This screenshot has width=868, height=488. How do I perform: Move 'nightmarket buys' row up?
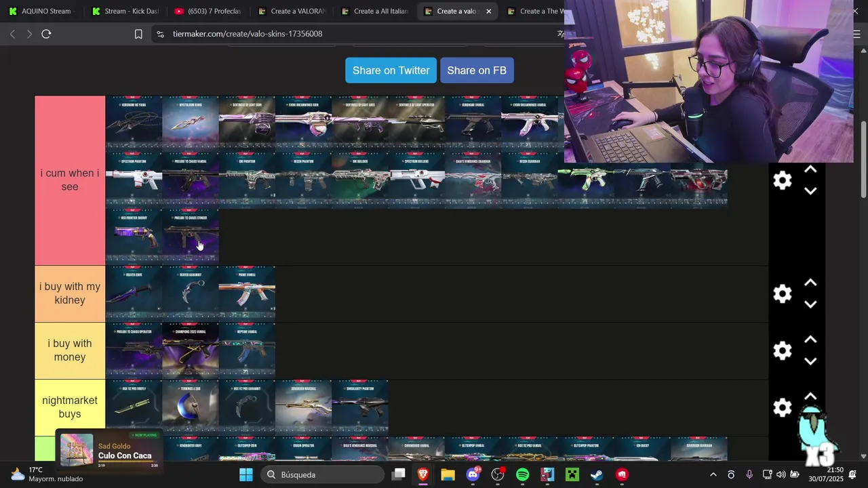click(x=810, y=397)
